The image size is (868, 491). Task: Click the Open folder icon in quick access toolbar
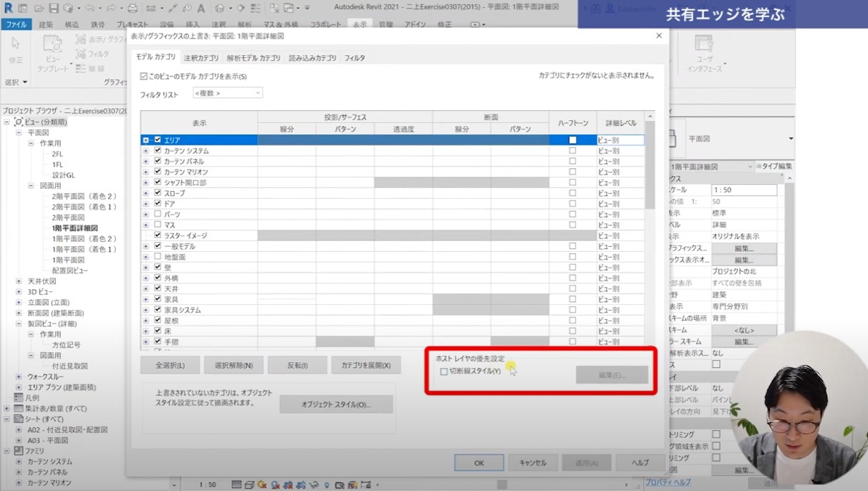click(39, 9)
